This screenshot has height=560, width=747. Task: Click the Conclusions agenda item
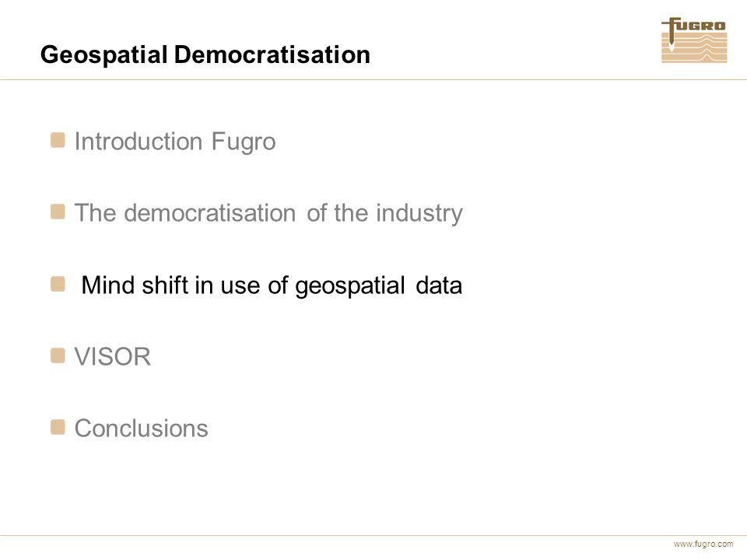pyautogui.click(x=141, y=428)
